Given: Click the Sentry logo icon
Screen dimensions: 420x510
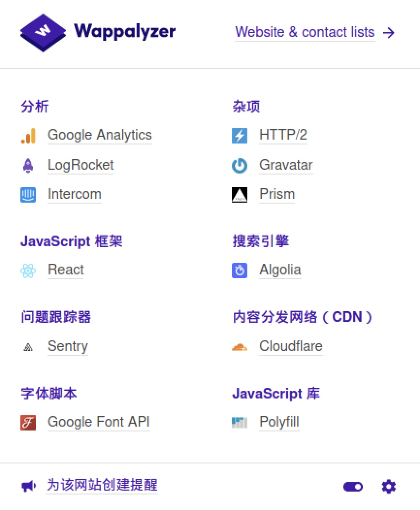Looking at the screenshot, I should 28,348.
